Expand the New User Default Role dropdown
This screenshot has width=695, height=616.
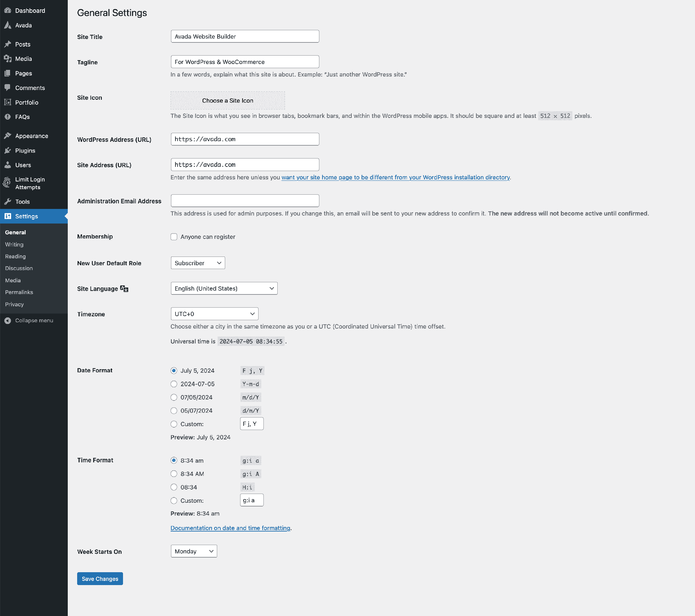coord(197,262)
